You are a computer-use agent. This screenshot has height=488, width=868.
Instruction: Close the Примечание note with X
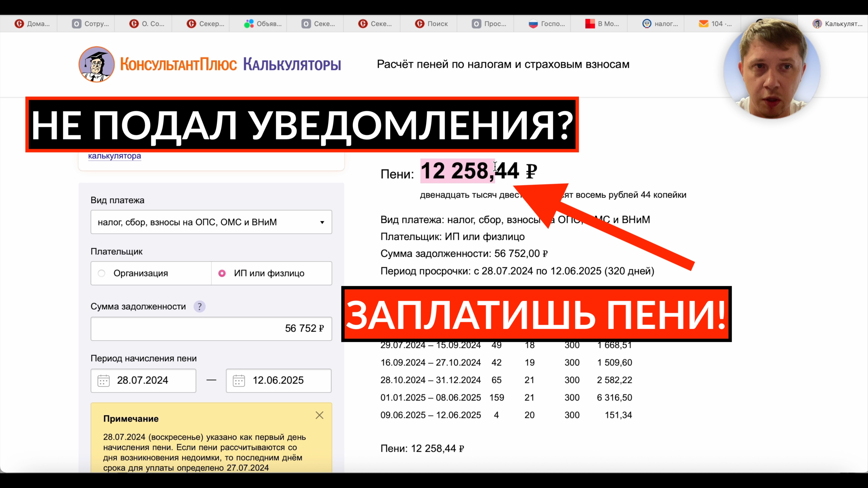point(319,415)
